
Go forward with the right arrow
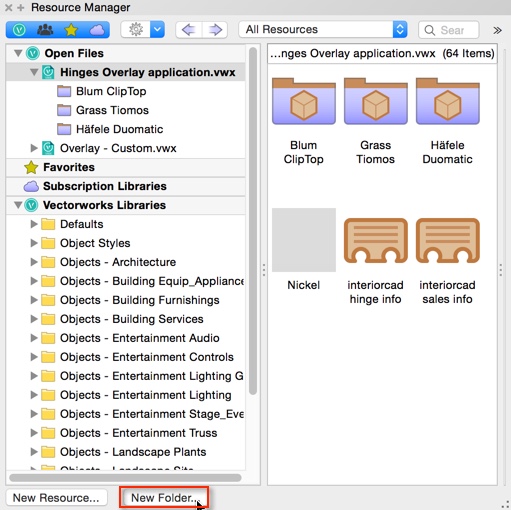(x=215, y=30)
